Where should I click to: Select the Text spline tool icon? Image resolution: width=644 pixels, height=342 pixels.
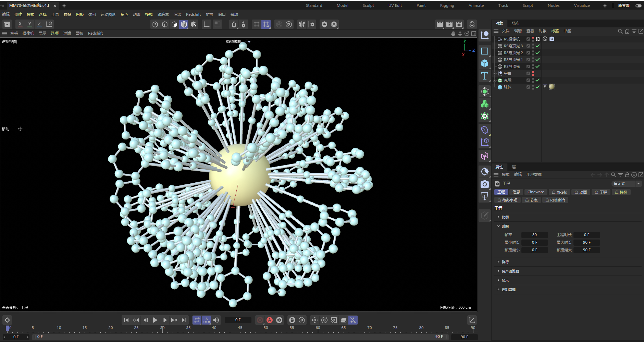485,76
